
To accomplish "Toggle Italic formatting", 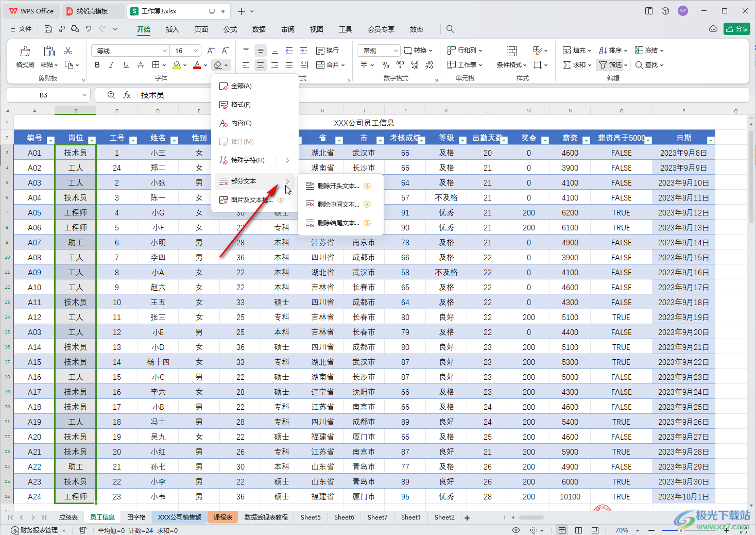I will point(111,65).
